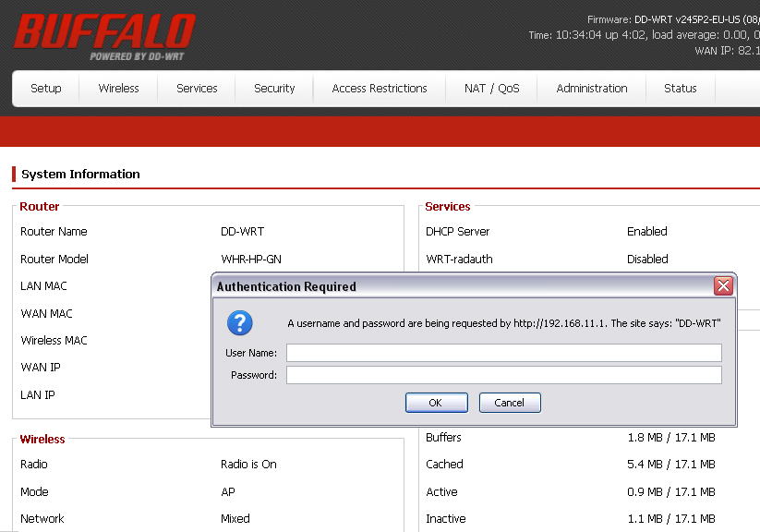Click the Radio label in Wireless section
The height and width of the screenshot is (532, 760).
pyautogui.click(x=34, y=464)
